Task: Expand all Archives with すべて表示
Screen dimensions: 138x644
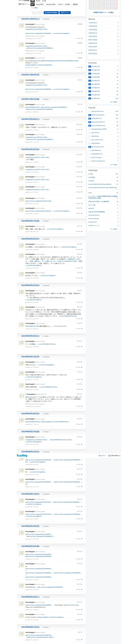Action: coord(114,102)
